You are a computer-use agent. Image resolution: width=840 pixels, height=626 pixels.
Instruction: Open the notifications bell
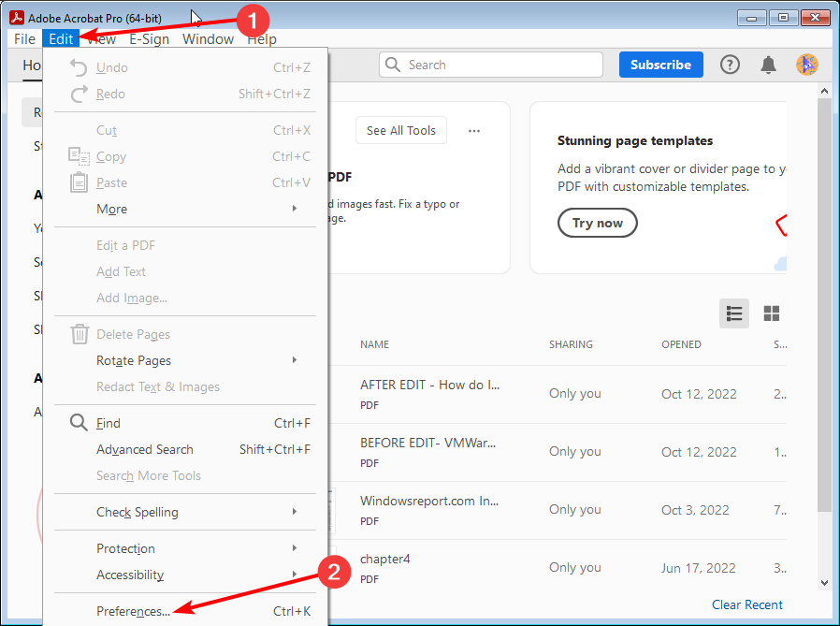tap(768, 65)
